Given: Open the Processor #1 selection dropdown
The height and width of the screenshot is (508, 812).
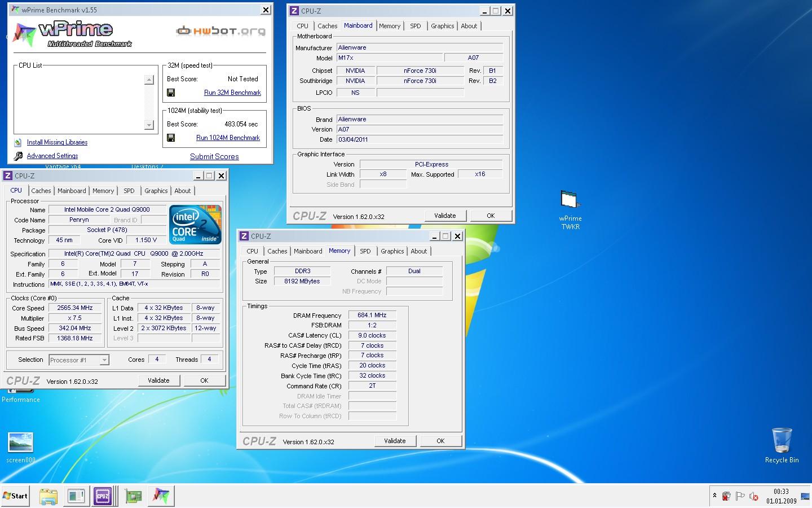Looking at the screenshot, I should [104, 360].
